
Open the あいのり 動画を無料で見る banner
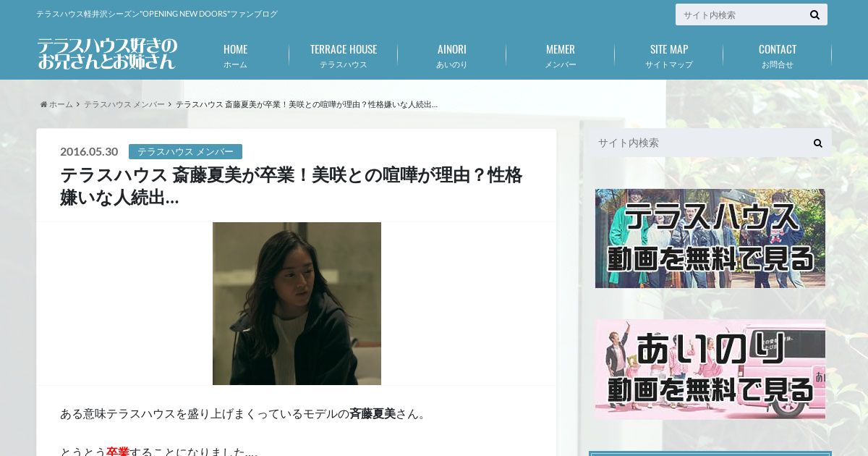click(x=710, y=369)
